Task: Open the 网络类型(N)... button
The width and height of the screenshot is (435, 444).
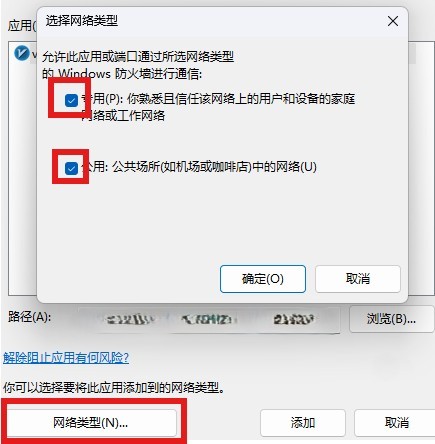Action: (x=91, y=423)
